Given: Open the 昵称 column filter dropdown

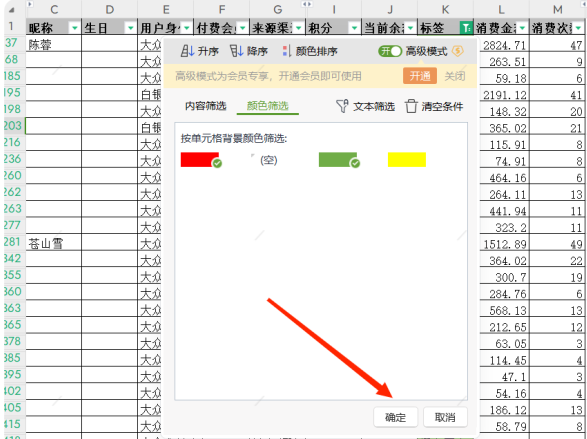Looking at the screenshot, I should tap(74, 28).
